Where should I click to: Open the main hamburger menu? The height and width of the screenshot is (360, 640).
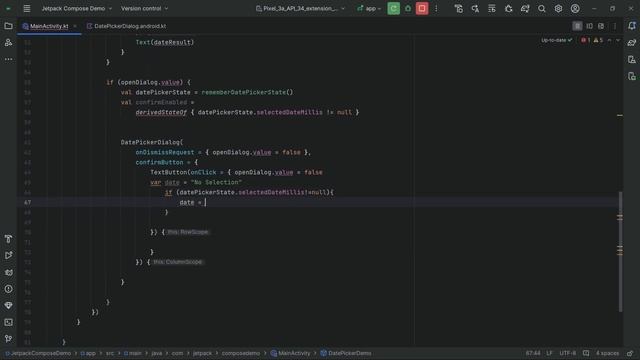[x=27, y=8]
